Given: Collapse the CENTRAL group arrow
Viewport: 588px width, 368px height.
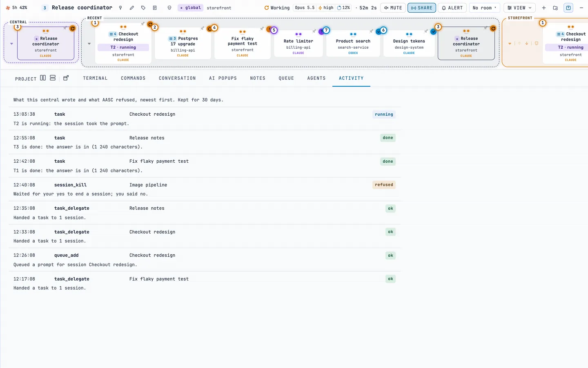Looking at the screenshot, I should click(x=11, y=44).
